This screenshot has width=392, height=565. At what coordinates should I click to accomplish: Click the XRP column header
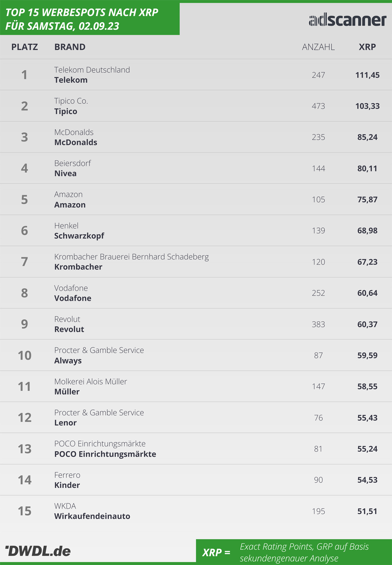pos(367,47)
